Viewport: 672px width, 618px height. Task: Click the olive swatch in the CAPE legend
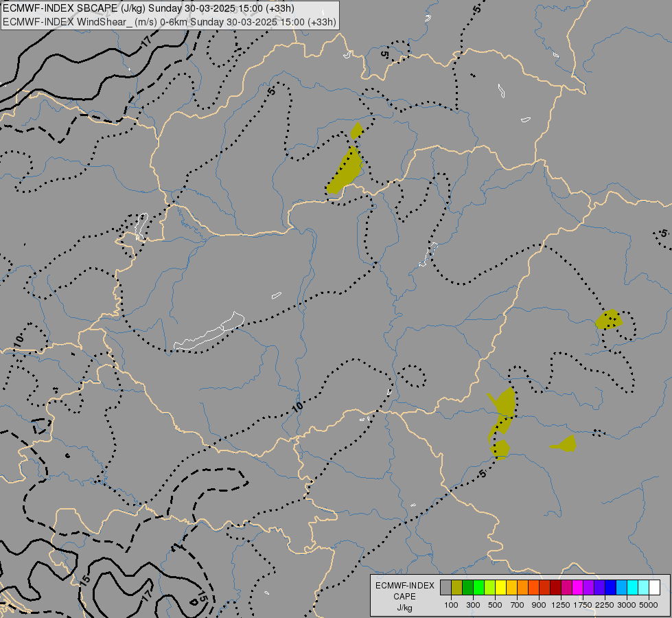456,587
